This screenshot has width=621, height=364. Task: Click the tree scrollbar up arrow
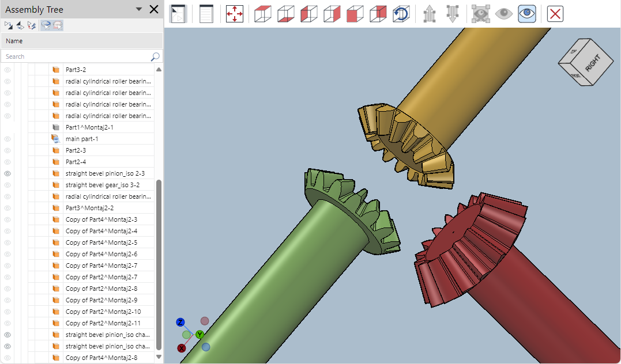[x=159, y=70]
